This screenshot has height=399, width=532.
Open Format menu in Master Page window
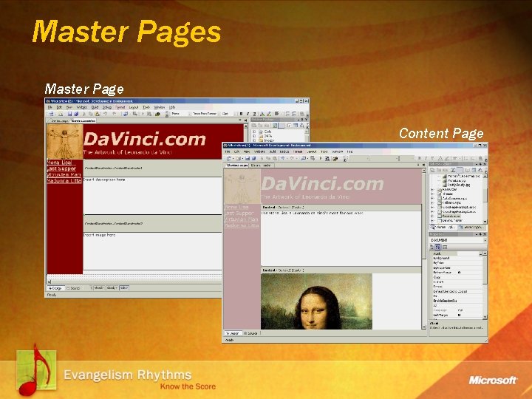[x=120, y=107]
